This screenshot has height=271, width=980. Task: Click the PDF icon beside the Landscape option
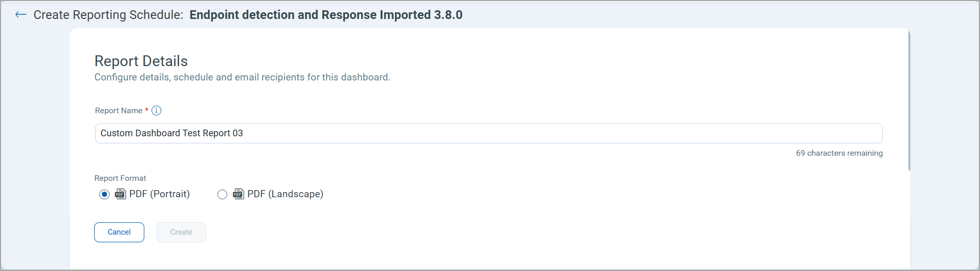click(x=238, y=194)
